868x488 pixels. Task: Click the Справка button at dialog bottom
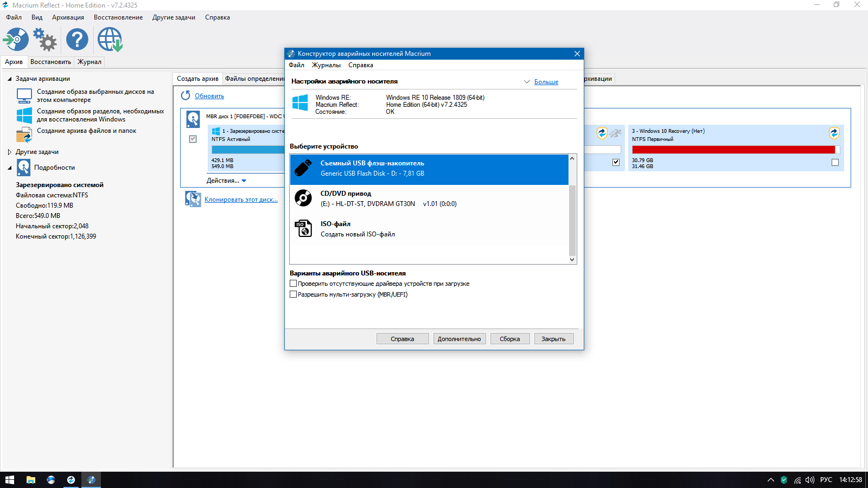coord(403,339)
